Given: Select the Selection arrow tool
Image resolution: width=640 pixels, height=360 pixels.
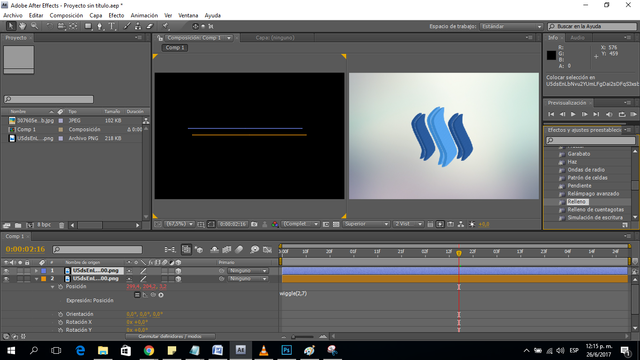Looking at the screenshot, I should (x=11, y=26).
